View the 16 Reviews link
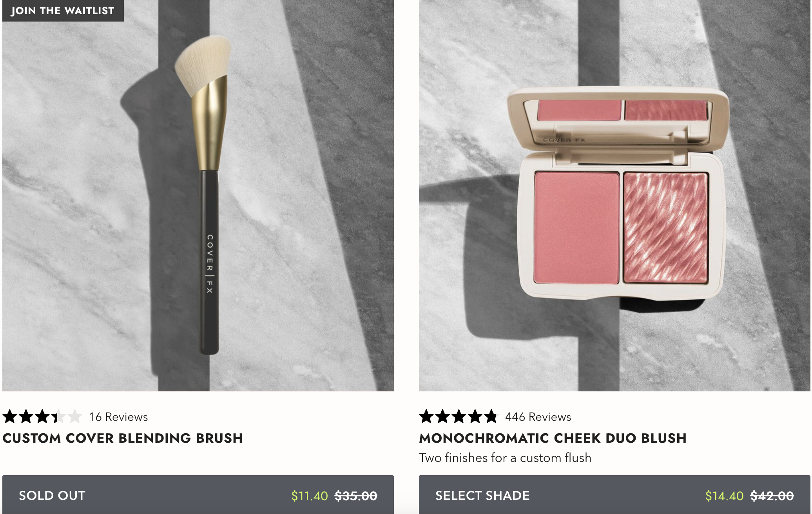Viewport: 812px width, 514px height. pos(118,417)
